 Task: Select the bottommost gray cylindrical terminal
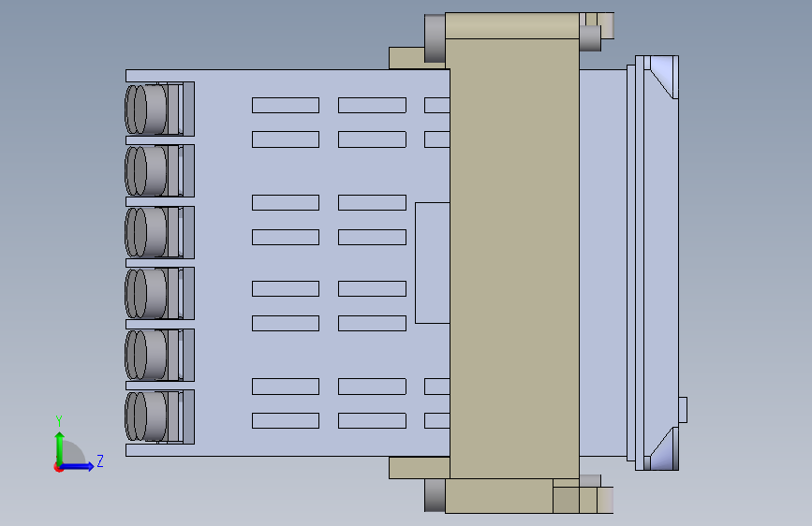[146, 416]
